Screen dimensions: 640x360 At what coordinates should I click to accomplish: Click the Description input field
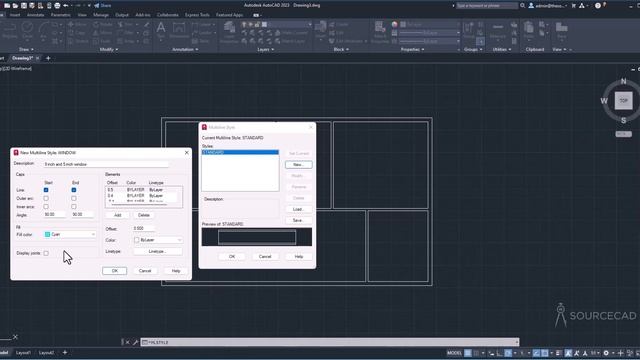tap(106, 164)
